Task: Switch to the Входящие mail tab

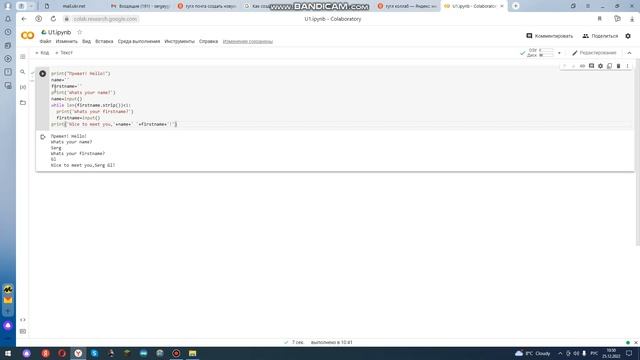Action: pyautogui.click(x=140, y=6)
